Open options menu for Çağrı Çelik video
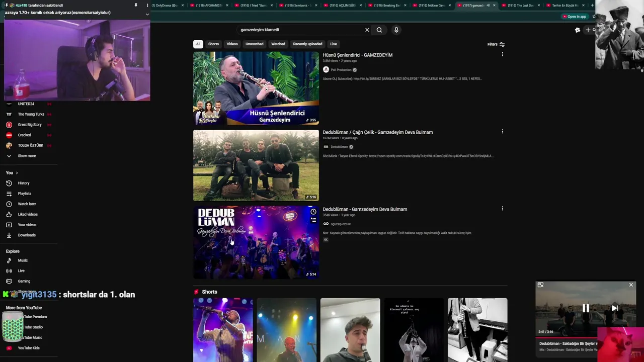The image size is (644, 362). point(502,132)
